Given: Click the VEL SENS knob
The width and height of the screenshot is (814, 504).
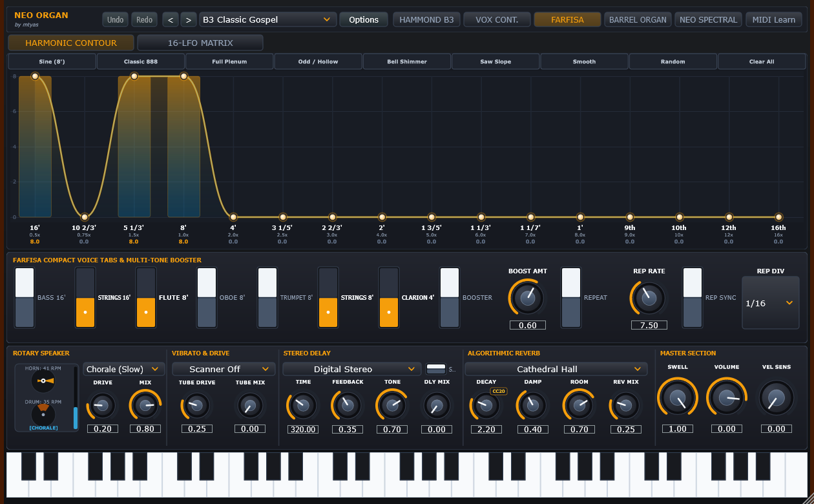Looking at the screenshot, I should coord(776,397).
